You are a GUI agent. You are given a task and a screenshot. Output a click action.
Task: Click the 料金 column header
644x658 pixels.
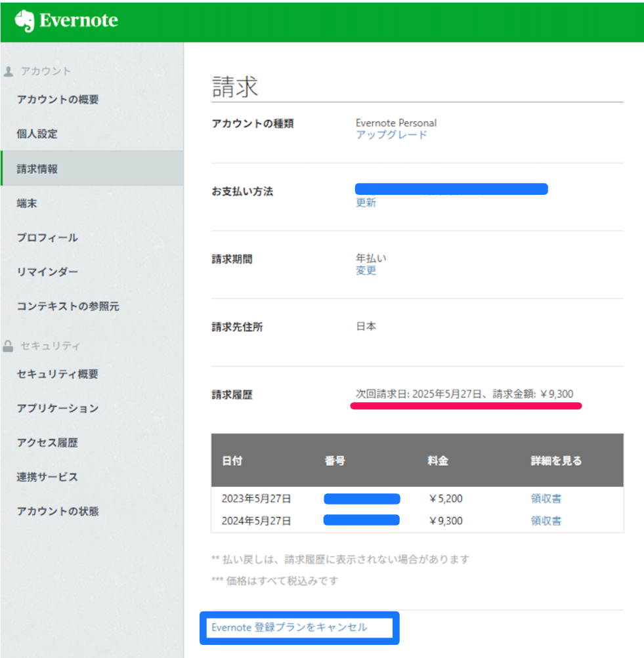438,461
